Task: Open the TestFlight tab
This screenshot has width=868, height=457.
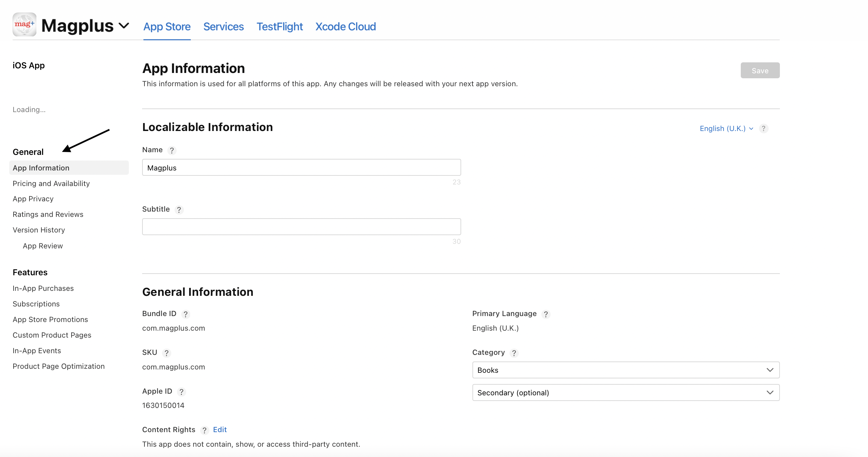Action: coord(280,26)
